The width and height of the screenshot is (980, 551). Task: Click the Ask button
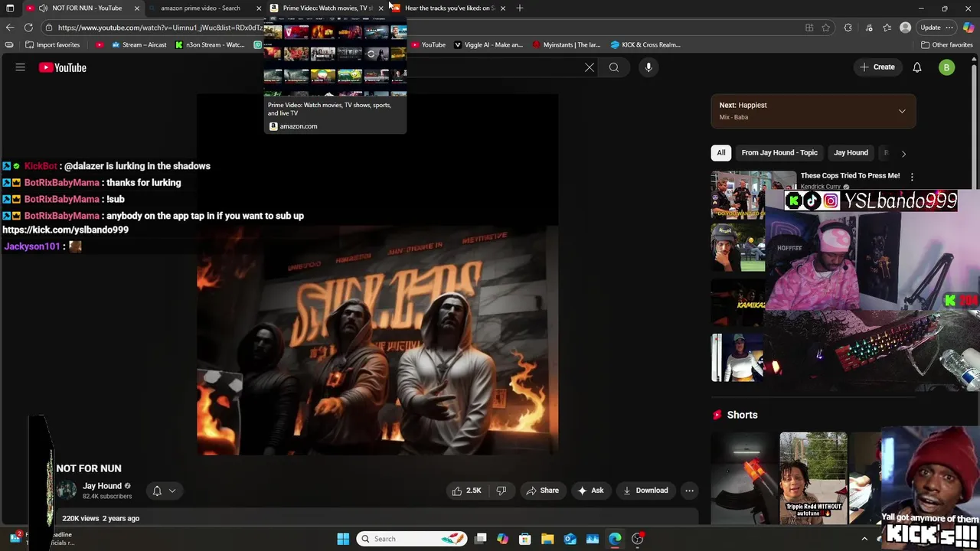[590, 491]
